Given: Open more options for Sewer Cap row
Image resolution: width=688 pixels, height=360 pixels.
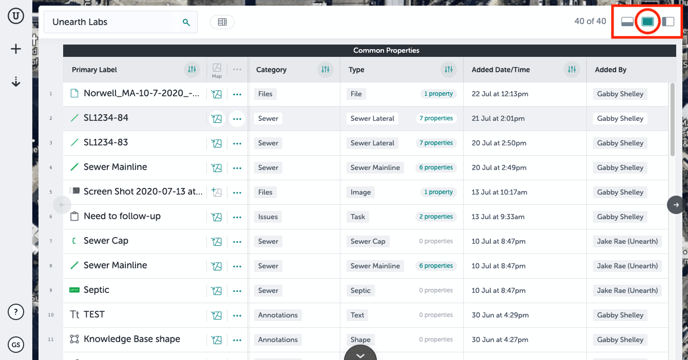Looking at the screenshot, I should pos(237,242).
